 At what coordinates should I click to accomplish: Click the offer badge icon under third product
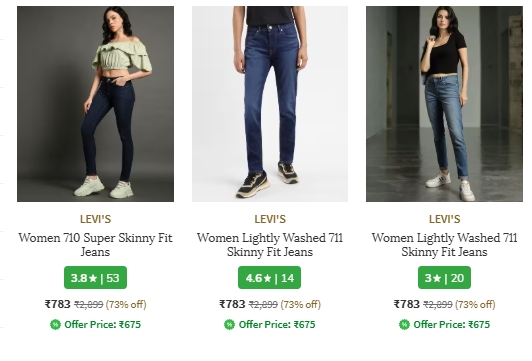click(404, 325)
